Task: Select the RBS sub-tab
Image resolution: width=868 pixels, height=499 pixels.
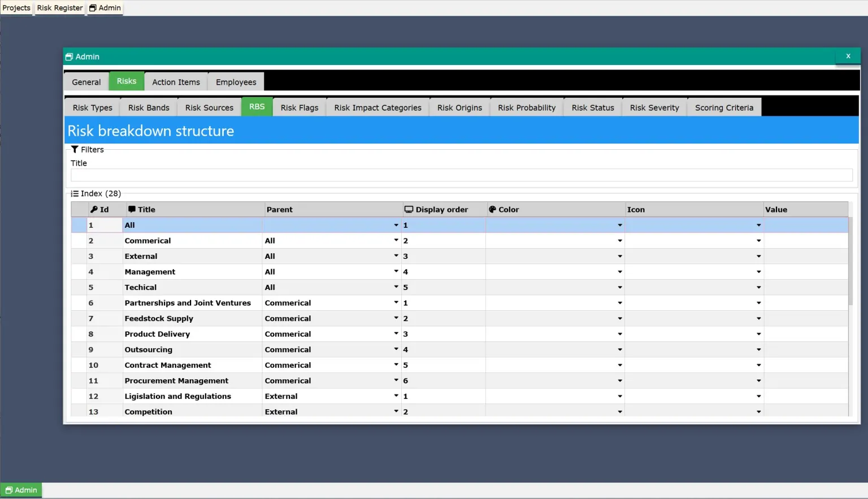Action: (x=257, y=107)
